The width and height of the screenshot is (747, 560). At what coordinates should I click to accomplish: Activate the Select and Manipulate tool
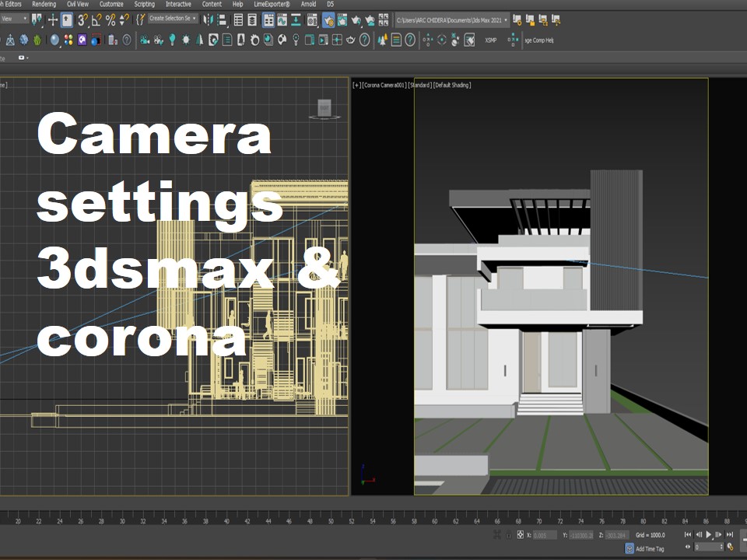[53, 19]
